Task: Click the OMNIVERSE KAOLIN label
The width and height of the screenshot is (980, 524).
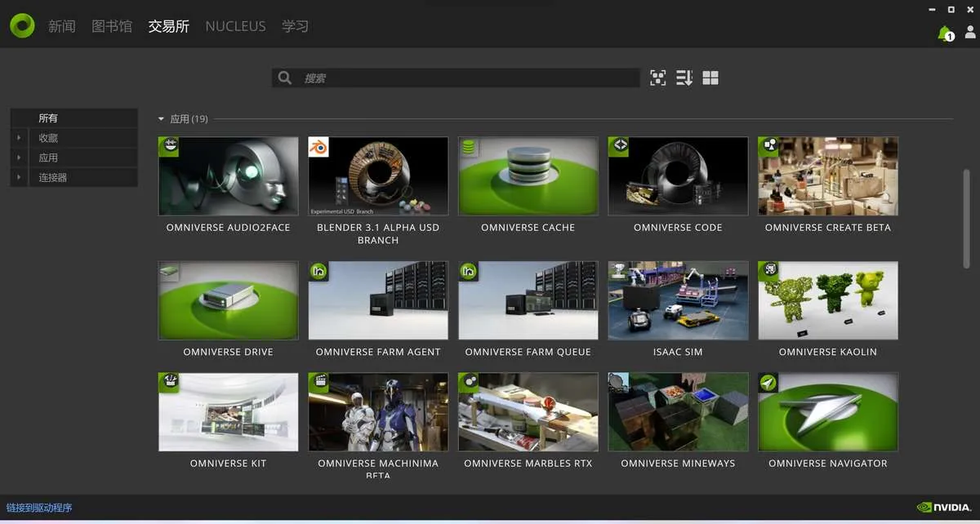Action: click(x=828, y=352)
